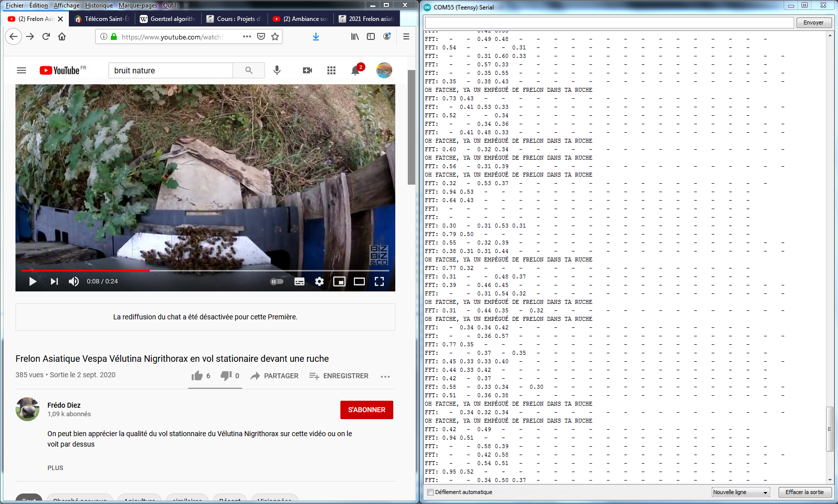Enter fullscreen video mode
Image resolution: width=838 pixels, height=504 pixels.
click(379, 281)
